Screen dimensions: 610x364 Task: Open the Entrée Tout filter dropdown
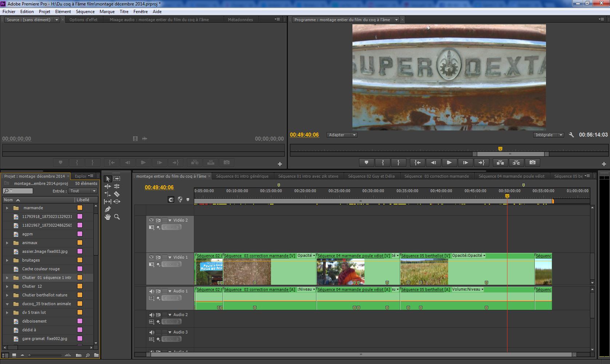click(x=83, y=191)
